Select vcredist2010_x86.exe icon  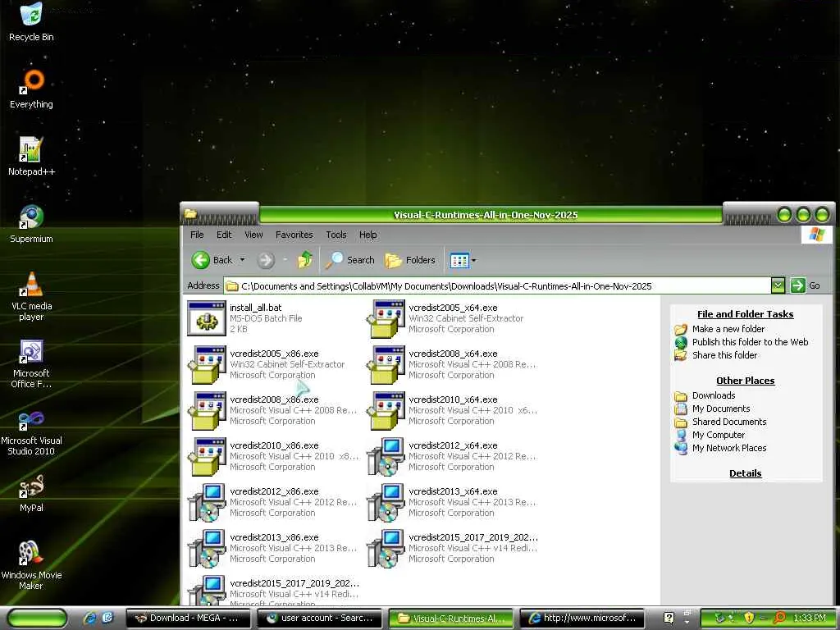(206, 456)
